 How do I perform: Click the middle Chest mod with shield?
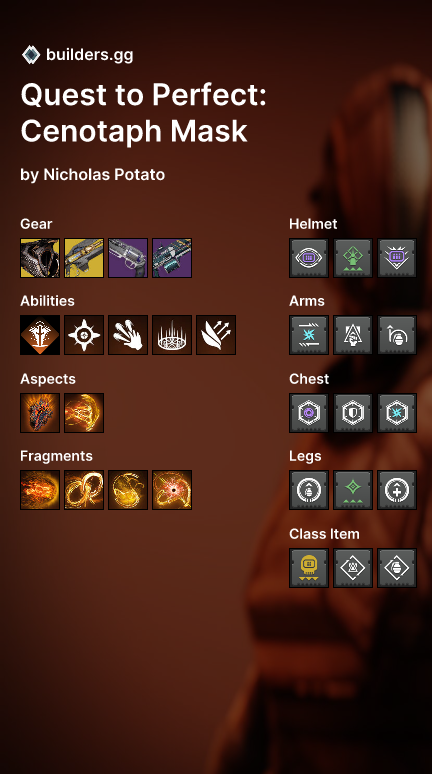[x=353, y=413]
